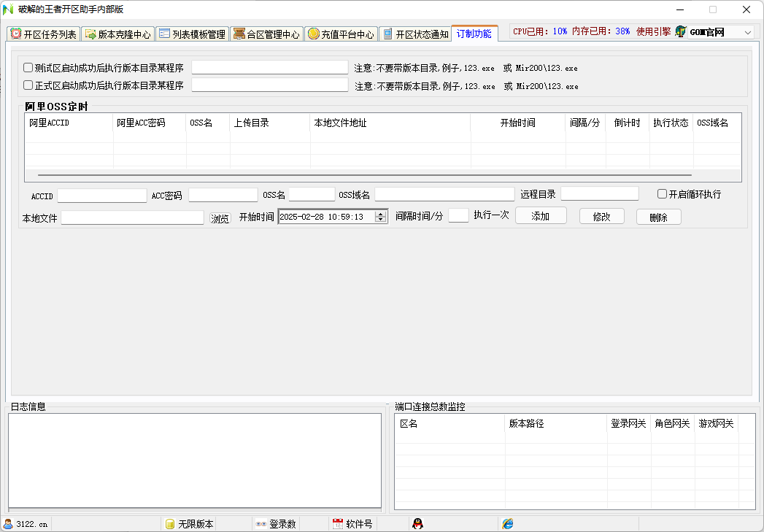
Task: Enable 正式区启动成功后执行版本目录某程序 checkbox
Action: coord(28,85)
